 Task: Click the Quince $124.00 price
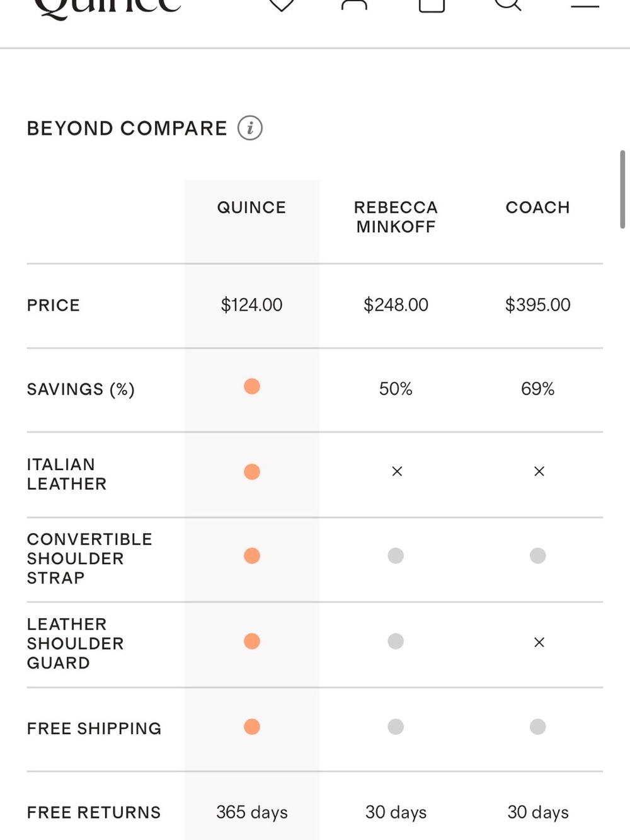(x=251, y=305)
